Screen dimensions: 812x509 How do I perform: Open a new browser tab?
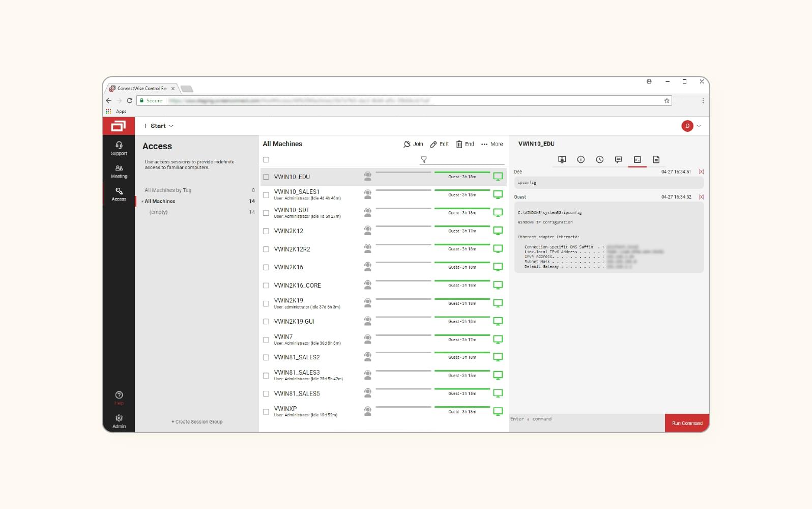tap(187, 89)
